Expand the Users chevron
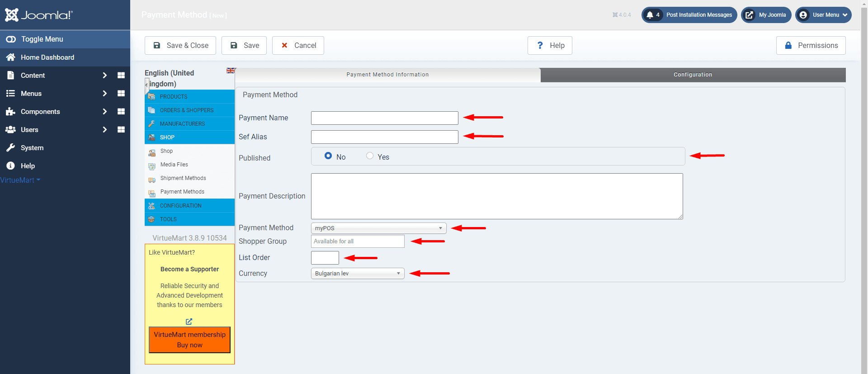Viewport: 868px width, 374px height. [x=104, y=130]
